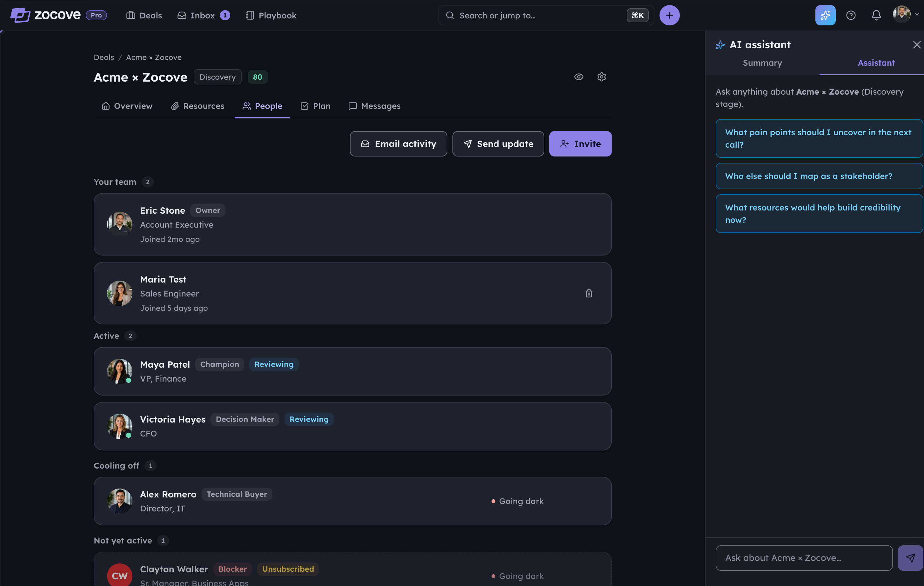This screenshot has width=924, height=586.
Task: Select the Assistant tab in AI panel
Action: pyautogui.click(x=876, y=63)
